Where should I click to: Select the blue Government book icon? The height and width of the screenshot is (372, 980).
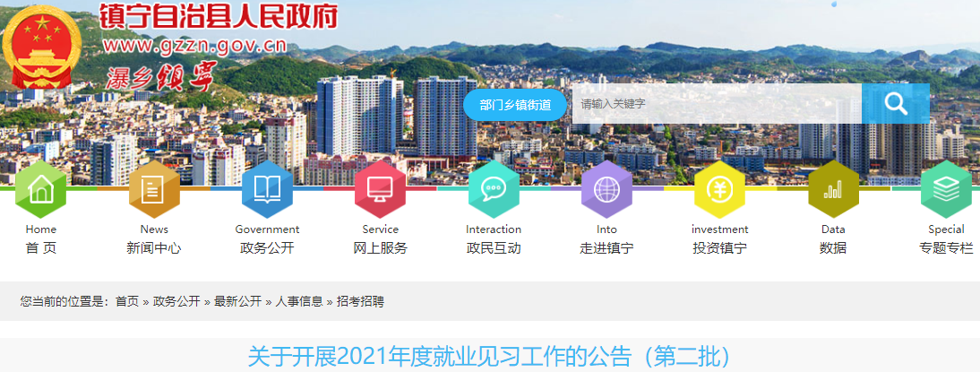267,189
